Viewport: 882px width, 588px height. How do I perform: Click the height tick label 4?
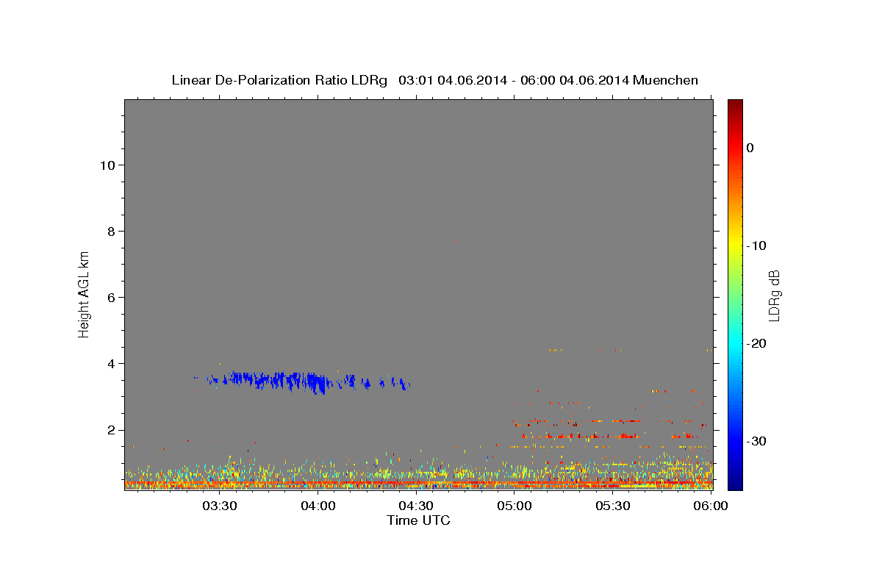[110, 364]
